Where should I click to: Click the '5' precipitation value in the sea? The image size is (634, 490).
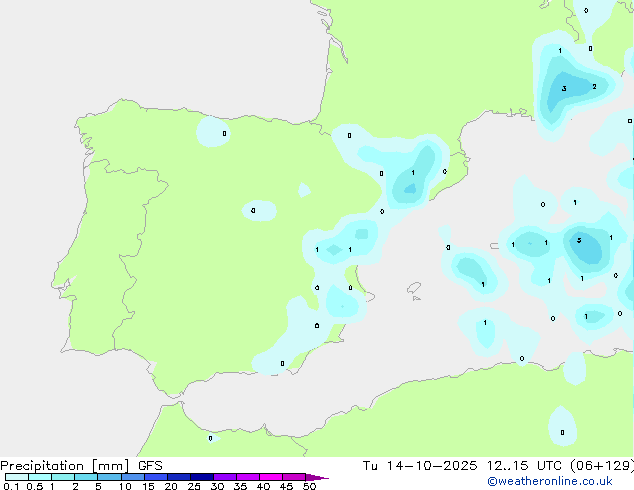(x=579, y=241)
